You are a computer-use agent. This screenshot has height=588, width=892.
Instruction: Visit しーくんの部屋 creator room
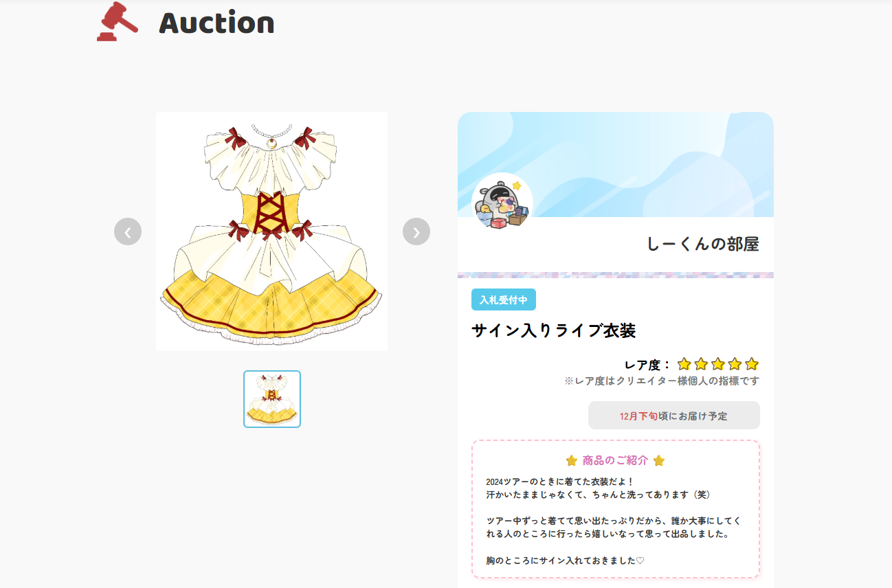[x=703, y=244]
